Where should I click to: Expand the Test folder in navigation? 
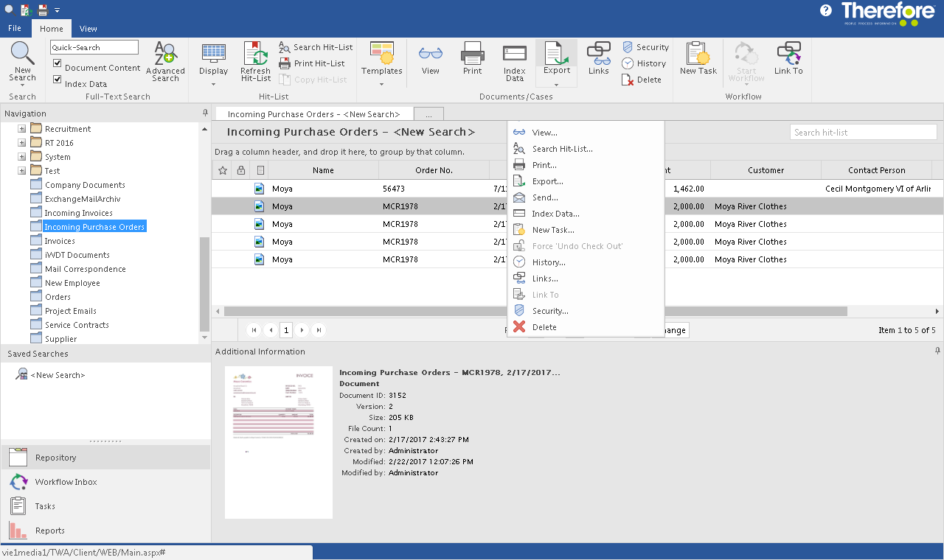(x=22, y=171)
